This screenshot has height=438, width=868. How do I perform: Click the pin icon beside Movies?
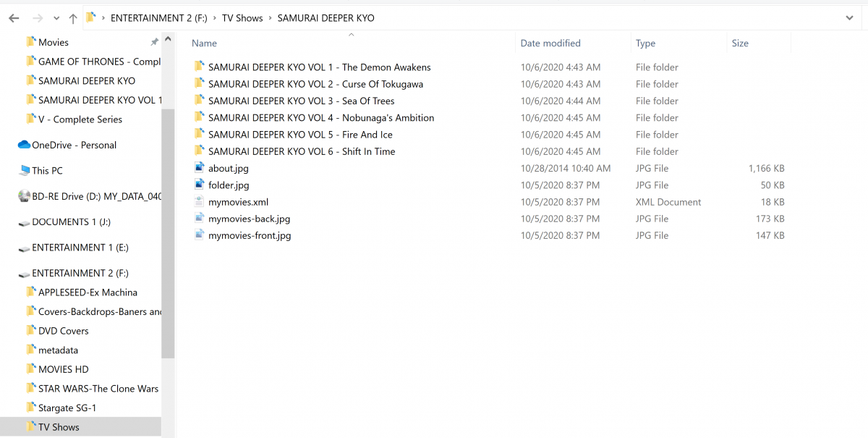pos(154,43)
